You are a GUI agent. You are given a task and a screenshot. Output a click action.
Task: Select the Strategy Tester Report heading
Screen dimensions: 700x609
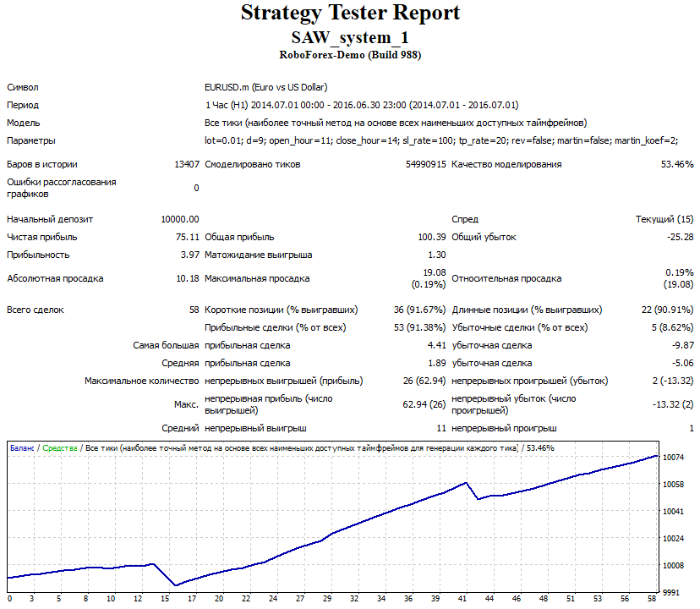(x=350, y=13)
